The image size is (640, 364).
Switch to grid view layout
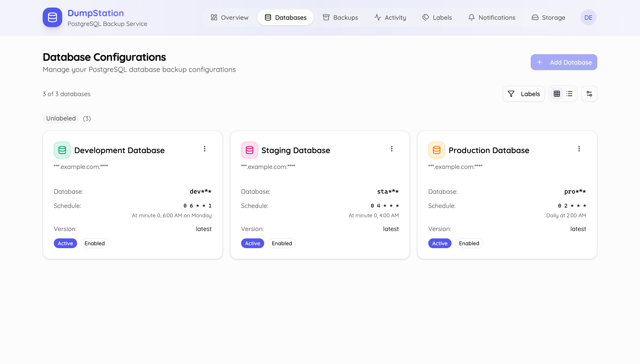point(557,94)
